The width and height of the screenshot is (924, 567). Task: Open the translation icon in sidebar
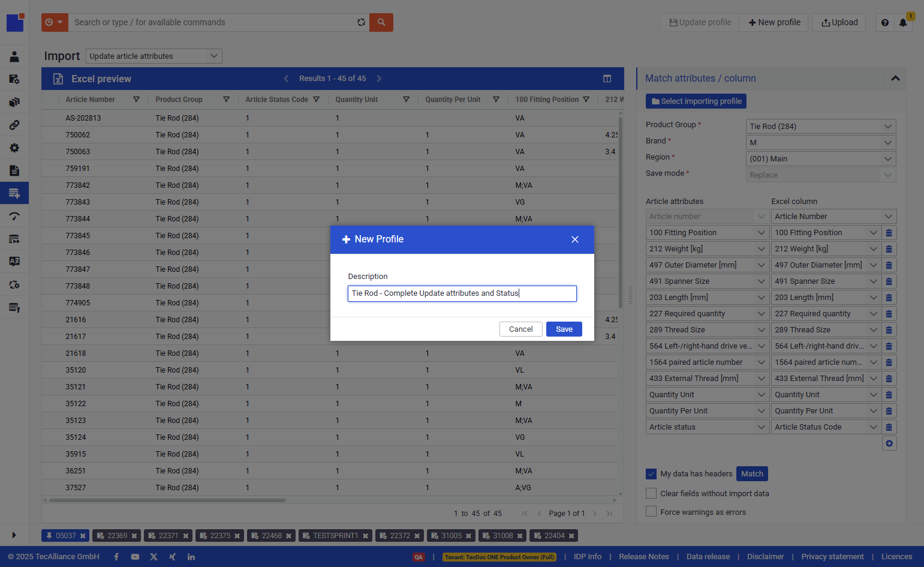[x=14, y=262]
